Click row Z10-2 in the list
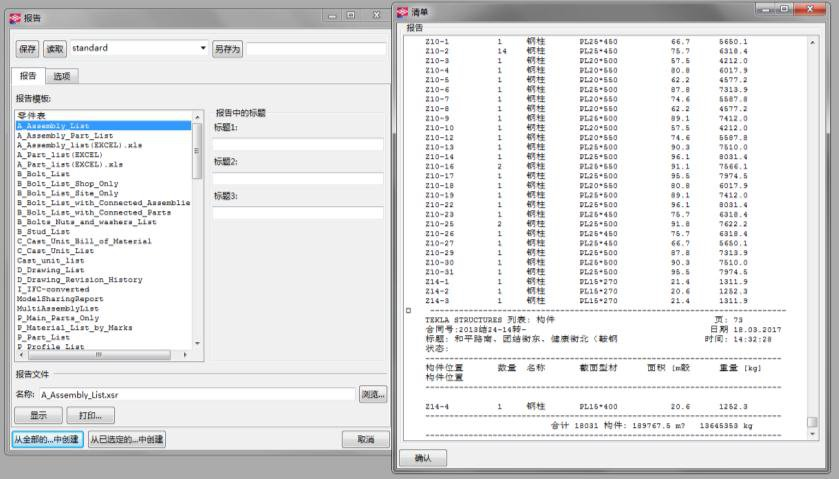The image size is (839, 479). (586, 51)
